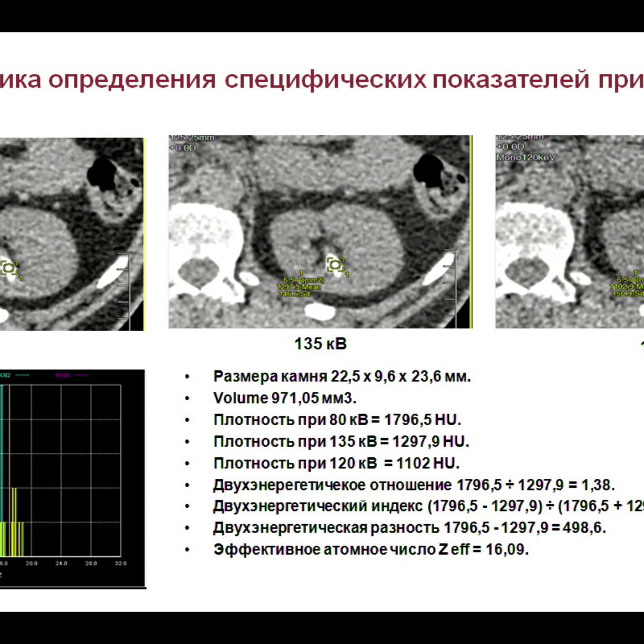This screenshot has height=644, width=644.
Task: Click the stone size line 'Размера камня'
Action: 342,377
